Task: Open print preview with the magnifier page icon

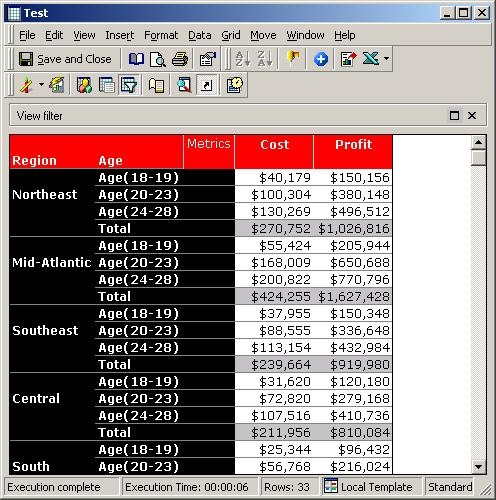Action: coord(157,59)
